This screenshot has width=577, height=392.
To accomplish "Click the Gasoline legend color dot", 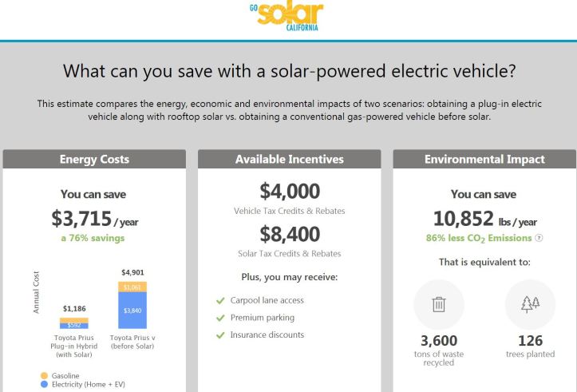I will pos(43,374).
